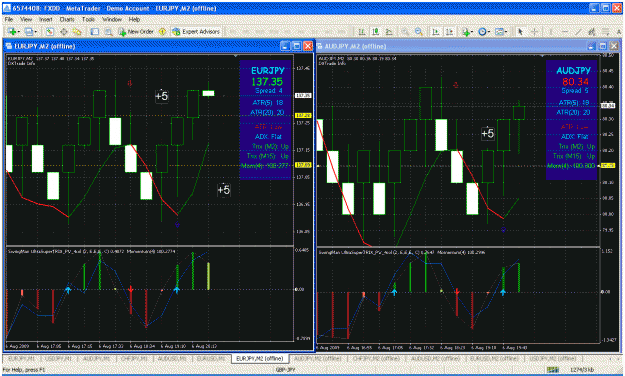Click the connection status bars in status bar
625x376 pixels.
tap(552, 370)
